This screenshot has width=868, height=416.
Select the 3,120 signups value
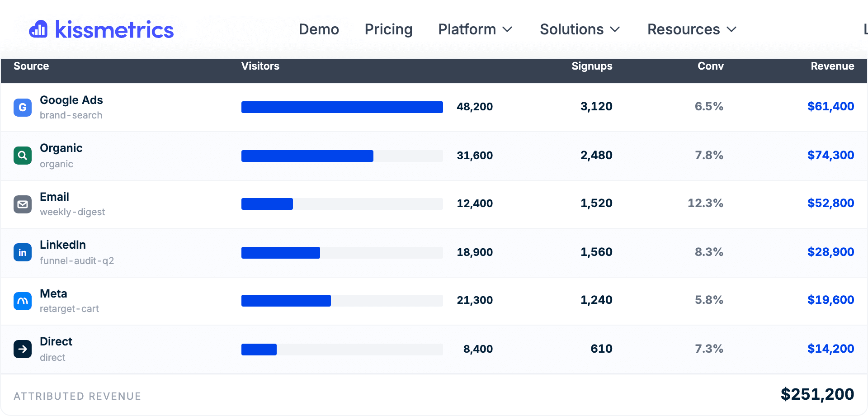596,107
